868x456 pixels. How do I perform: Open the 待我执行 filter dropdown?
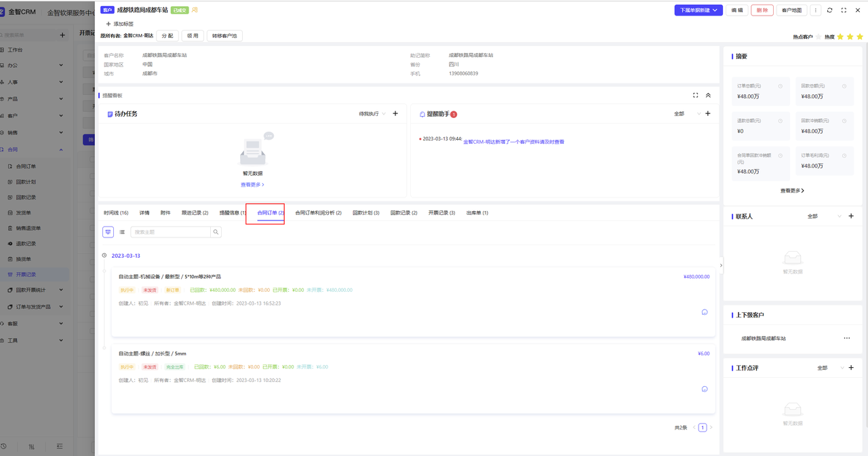coord(372,114)
